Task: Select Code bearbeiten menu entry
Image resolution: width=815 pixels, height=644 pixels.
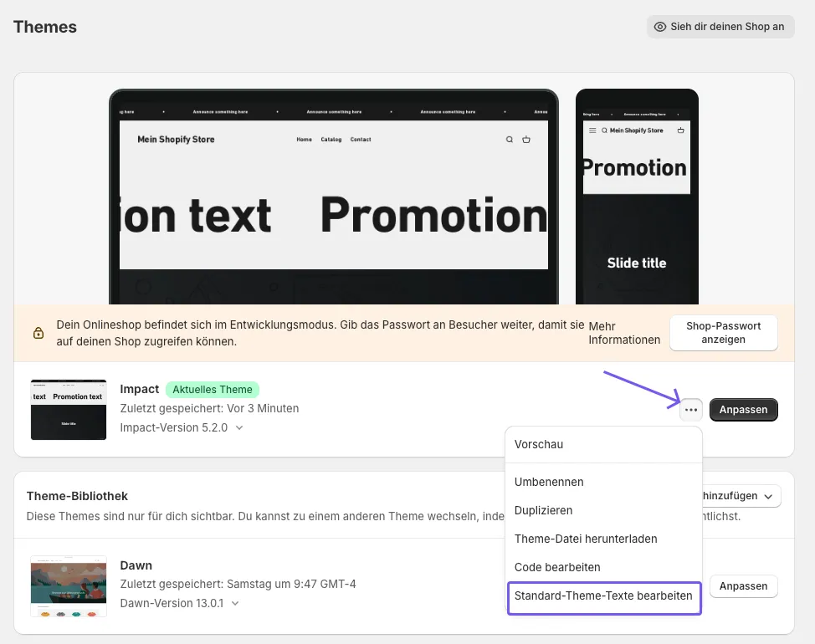Action: (x=603, y=568)
